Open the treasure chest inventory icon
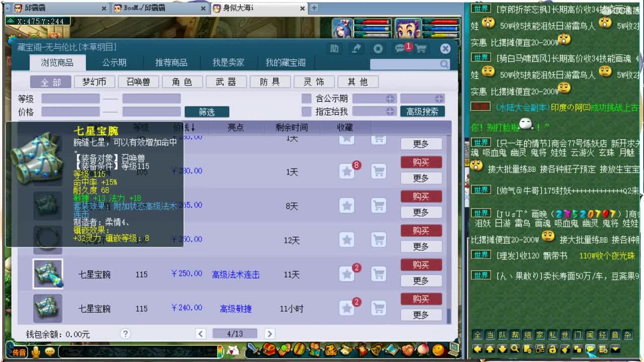 pos(270,350)
